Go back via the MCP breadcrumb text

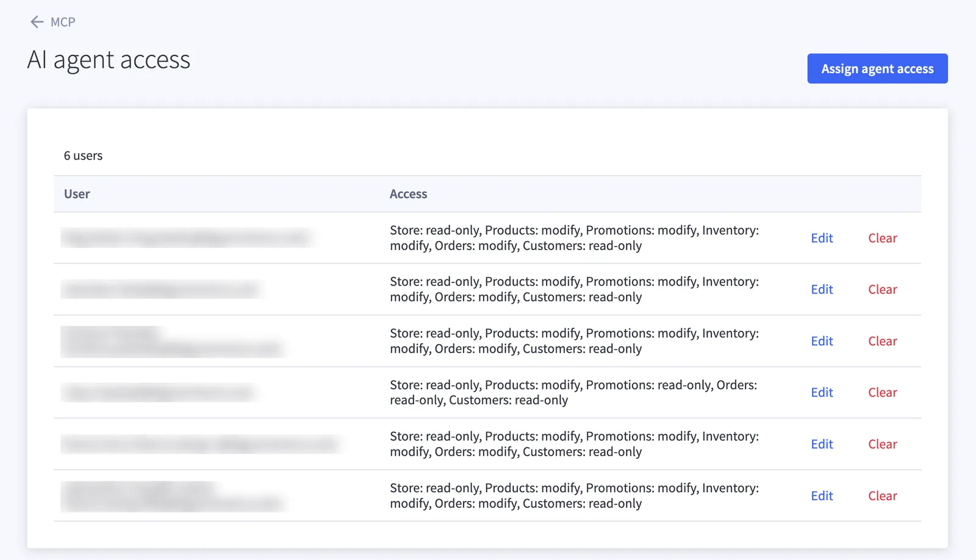[63, 22]
